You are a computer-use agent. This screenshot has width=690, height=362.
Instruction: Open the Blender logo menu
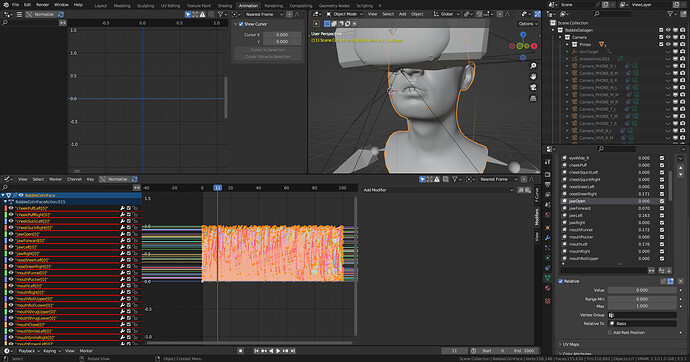coord(6,4)
